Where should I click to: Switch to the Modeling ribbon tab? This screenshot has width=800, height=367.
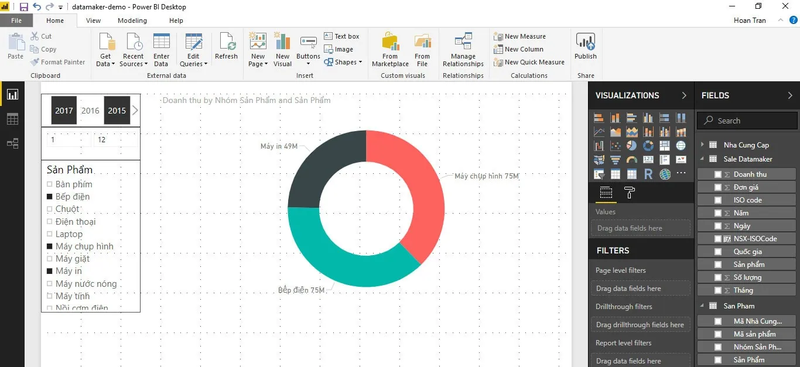click(x=132, y=20)
